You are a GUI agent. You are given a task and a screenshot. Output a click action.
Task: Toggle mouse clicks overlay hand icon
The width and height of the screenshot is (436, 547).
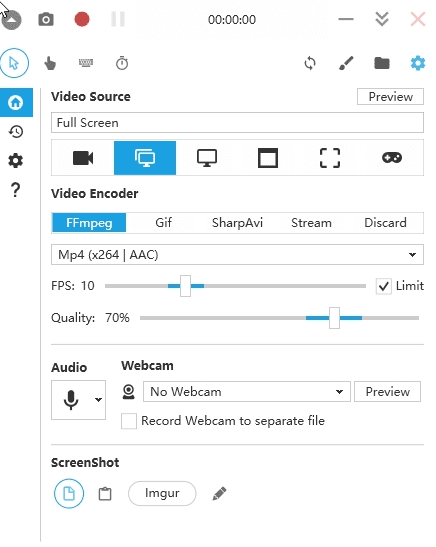(50, 63)
